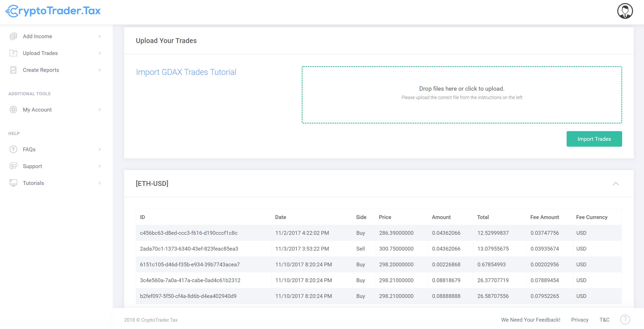
Task: Click the Support chat bubble icon
Action: (x=13, y=166)
